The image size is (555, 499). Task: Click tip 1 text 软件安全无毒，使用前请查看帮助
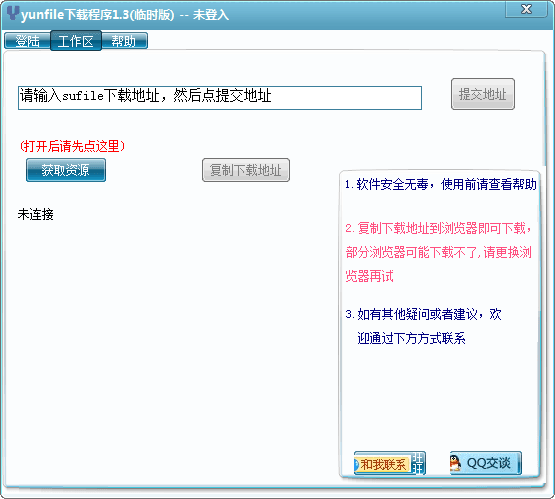click(441, 184)
